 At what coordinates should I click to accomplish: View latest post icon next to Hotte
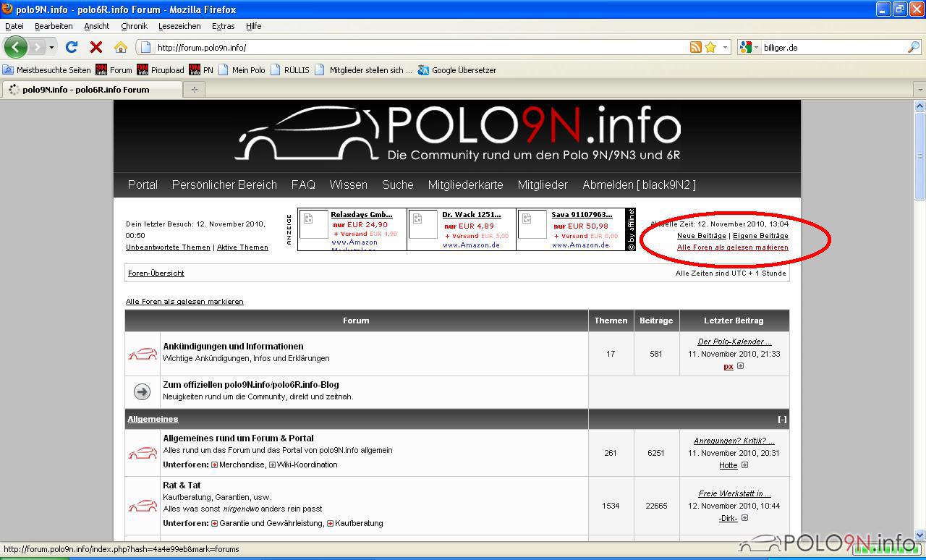(x=744, y=465)
